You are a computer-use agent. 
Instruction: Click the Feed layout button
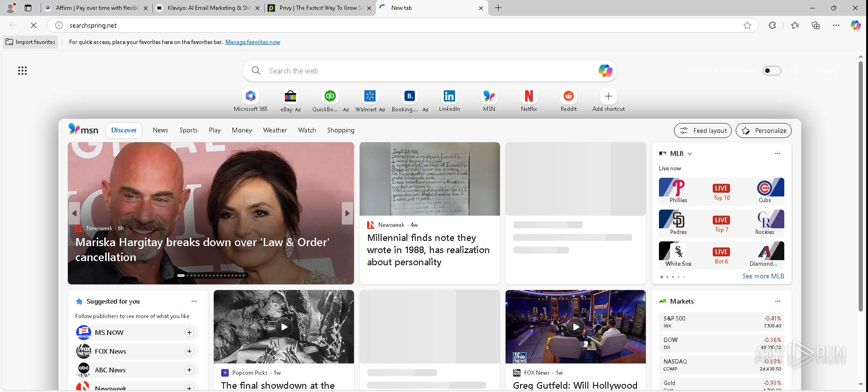pyautogui.click(x=703, y=131)
